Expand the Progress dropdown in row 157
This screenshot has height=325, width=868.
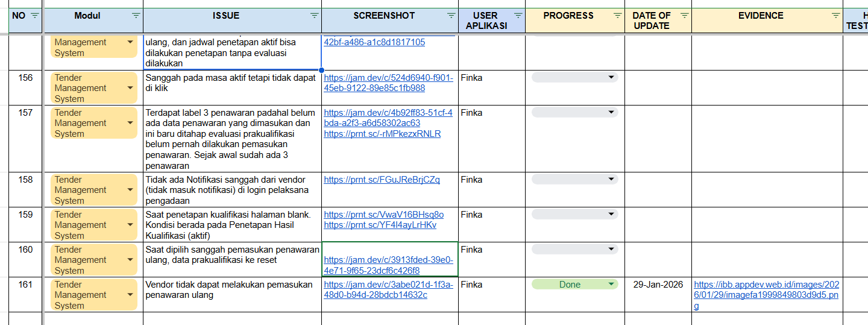pos(611,112)
